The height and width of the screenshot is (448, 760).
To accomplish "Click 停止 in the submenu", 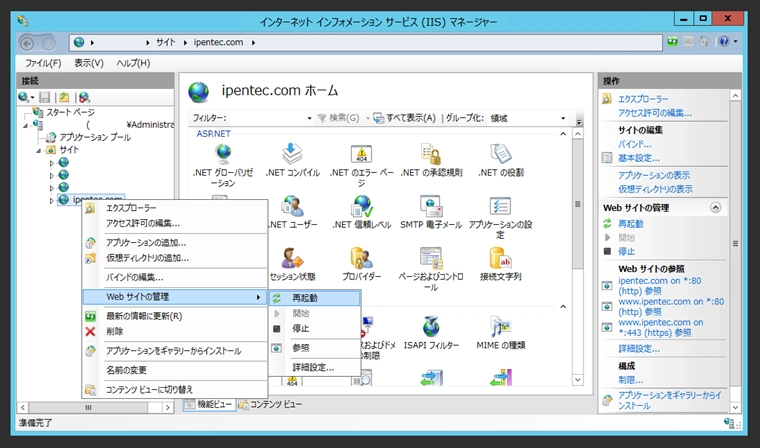I will click(x=315, y=329).
